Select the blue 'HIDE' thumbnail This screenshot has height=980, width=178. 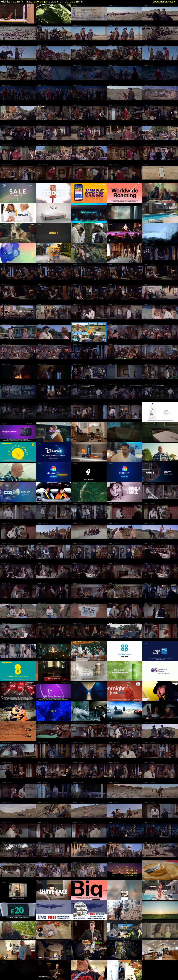coord(53,711)
